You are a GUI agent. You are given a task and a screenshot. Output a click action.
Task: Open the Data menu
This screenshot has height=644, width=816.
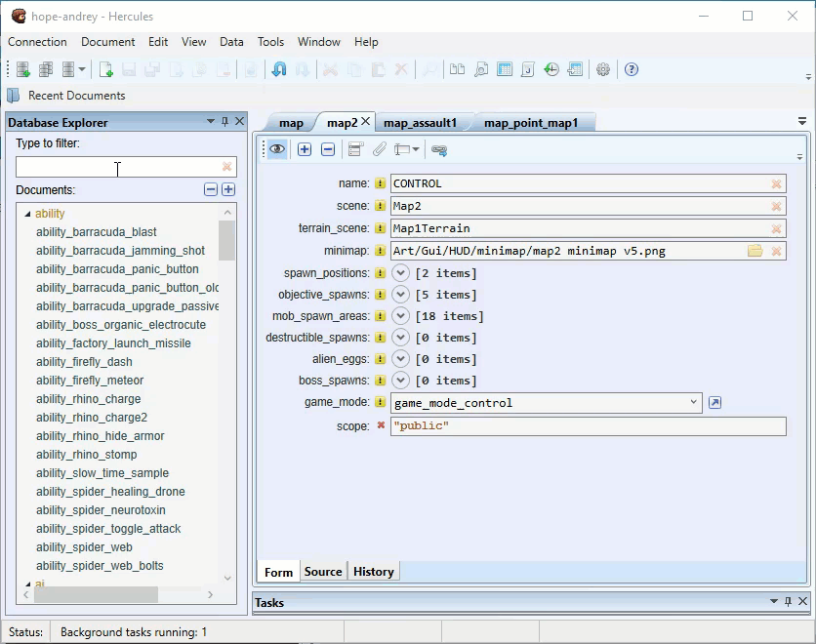click(231, 42)
